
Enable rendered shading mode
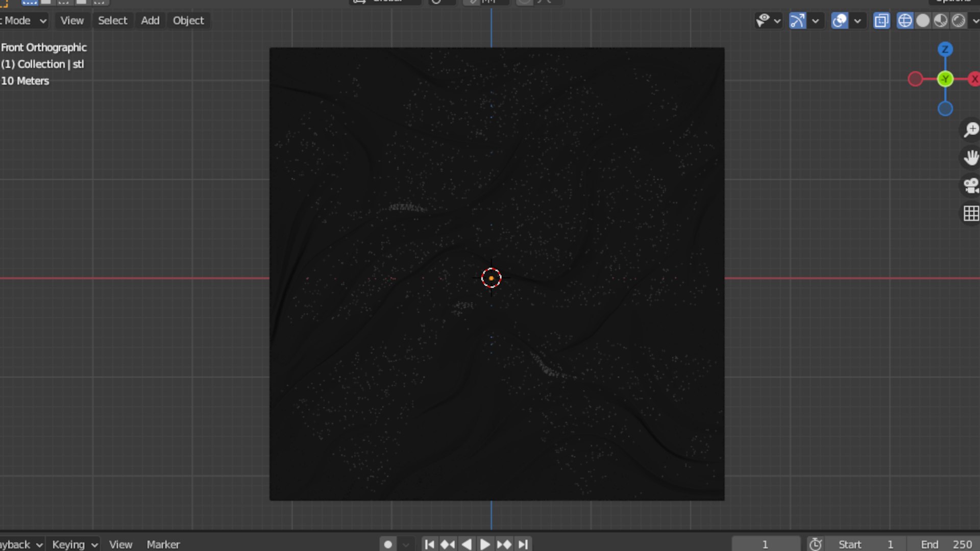959,21
